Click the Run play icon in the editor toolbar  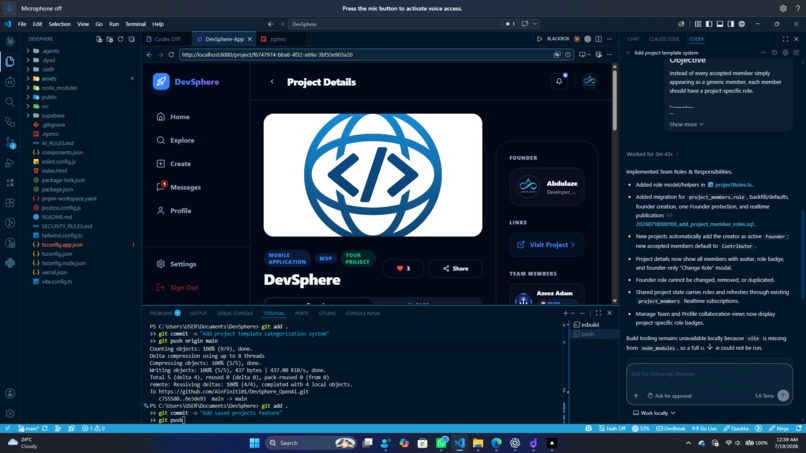click(539, 39)
